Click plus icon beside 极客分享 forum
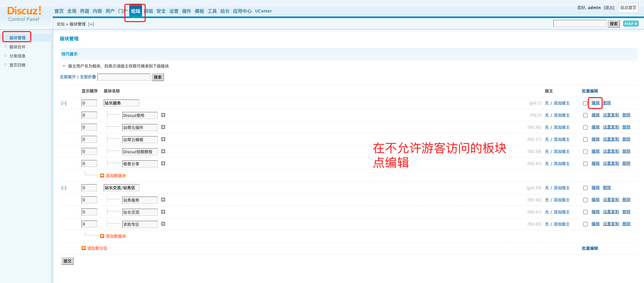The height and width of the screenshot is (283, 644). pos(163,163)
